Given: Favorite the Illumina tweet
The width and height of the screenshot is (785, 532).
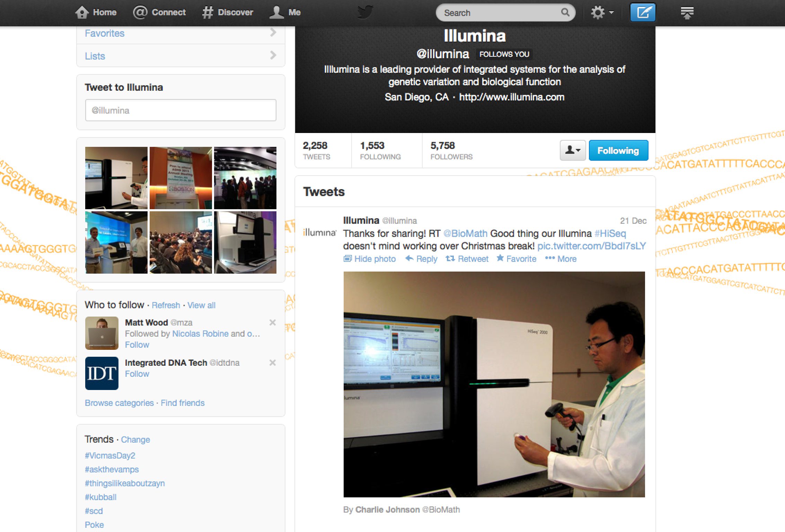Looking at the screenshot, I should tap(517, 259).
